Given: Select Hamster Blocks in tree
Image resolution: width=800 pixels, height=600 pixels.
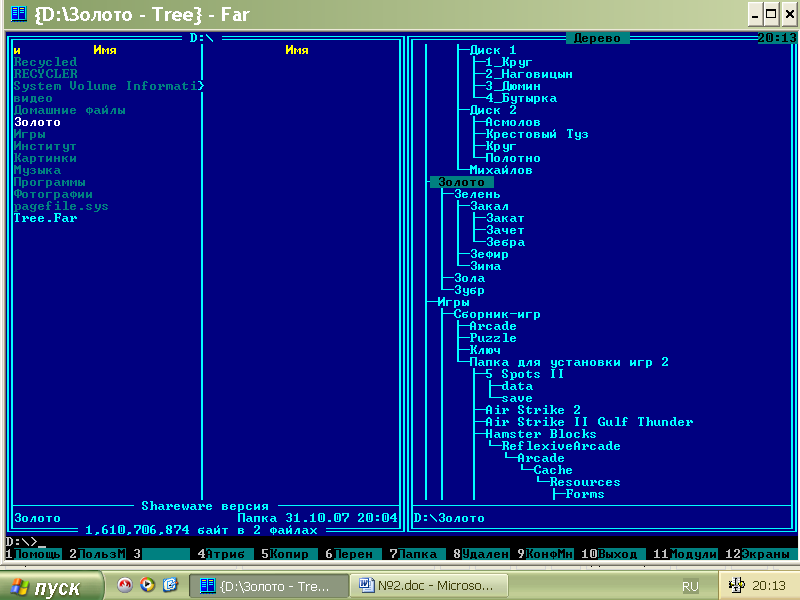Looking at the screenshot, I should pyautogui.click(x=541, y=434).
